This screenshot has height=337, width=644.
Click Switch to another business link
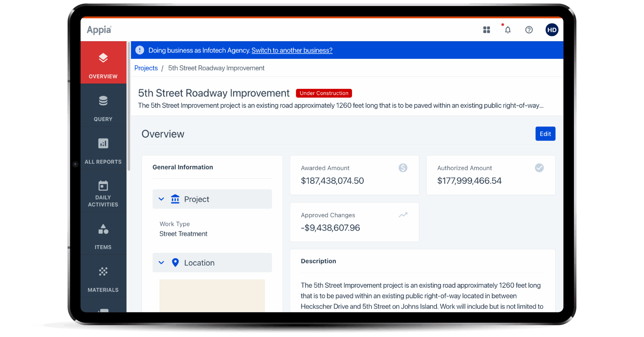point(292,50)
